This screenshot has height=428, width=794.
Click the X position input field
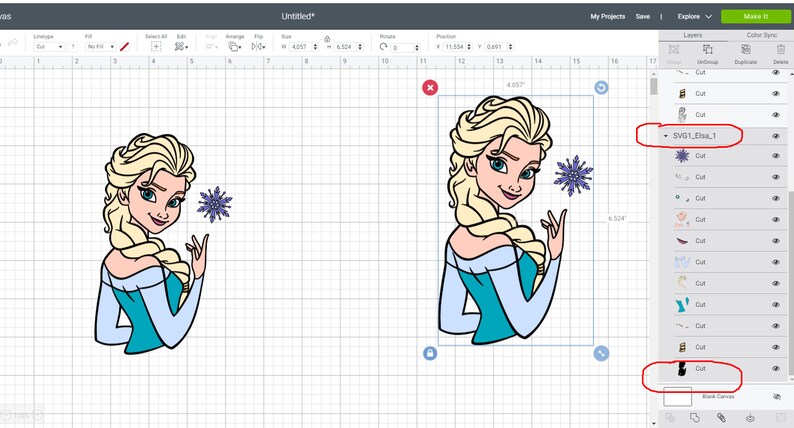point(454,47)
